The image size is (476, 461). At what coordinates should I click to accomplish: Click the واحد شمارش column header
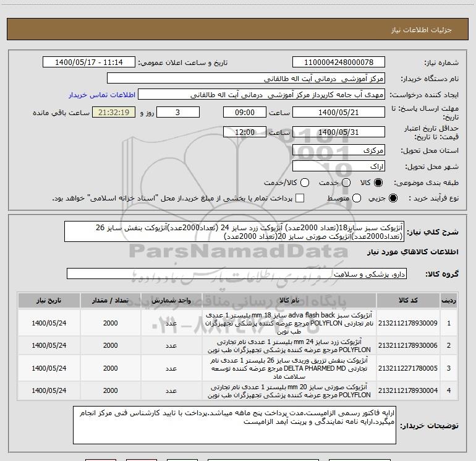(x=171, y=300)
